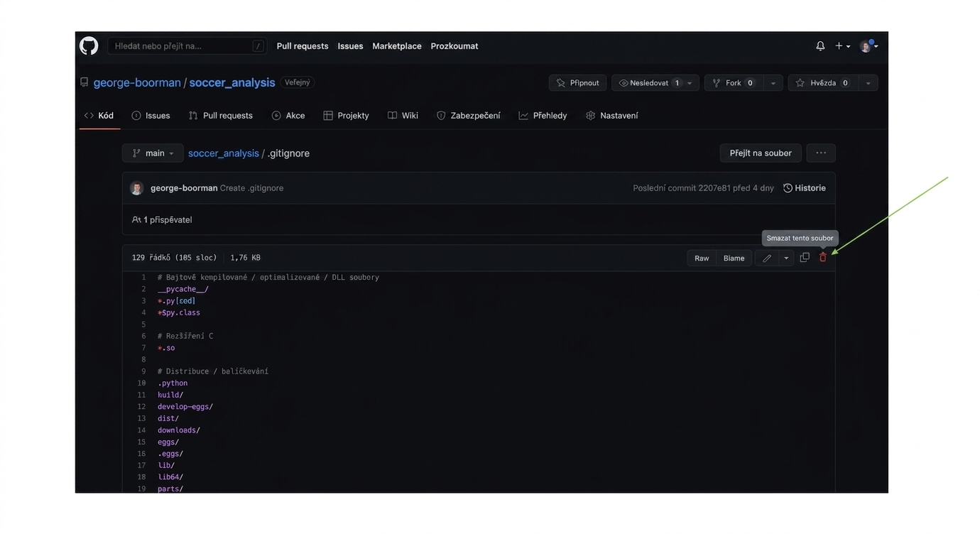Click the *.so code line
Screen dimensions: 980x534
pos(166,348)
